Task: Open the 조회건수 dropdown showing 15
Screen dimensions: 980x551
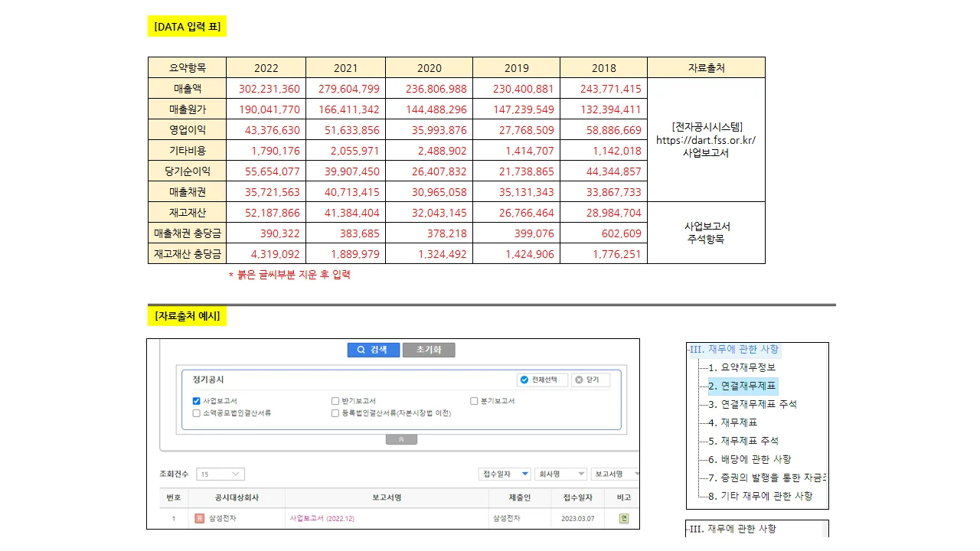Action: [220, 474]
